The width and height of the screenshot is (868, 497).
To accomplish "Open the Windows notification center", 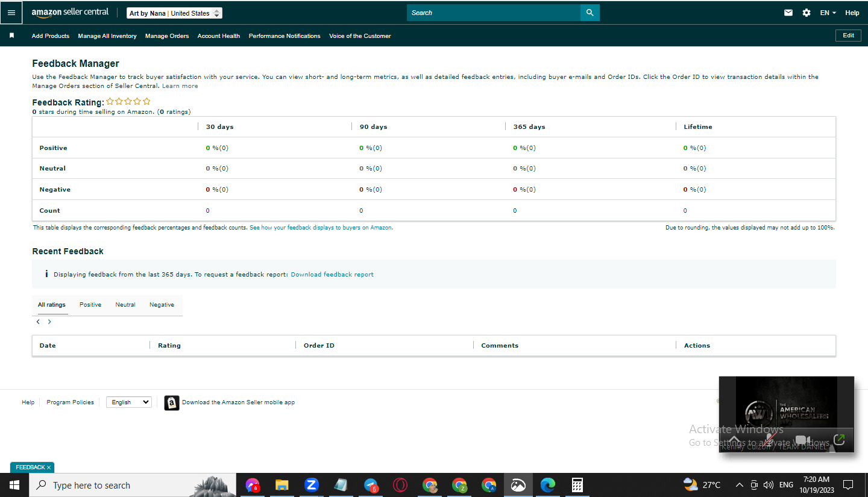I will point(848,485).
